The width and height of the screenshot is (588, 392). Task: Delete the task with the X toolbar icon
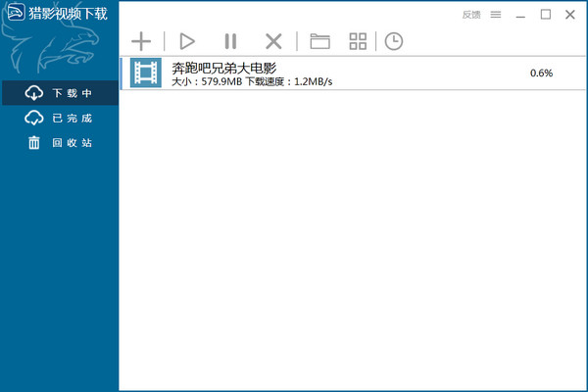[x=274, y=41]
